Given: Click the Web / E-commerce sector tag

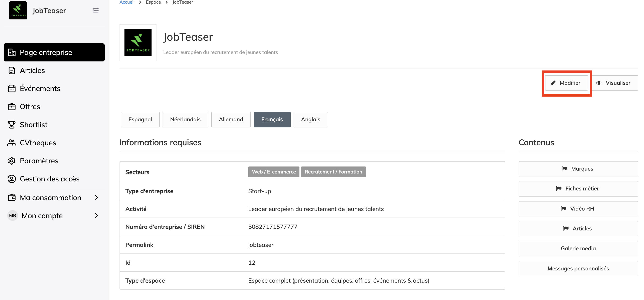Looking at the screenshot, I should (x=274, y=172).
